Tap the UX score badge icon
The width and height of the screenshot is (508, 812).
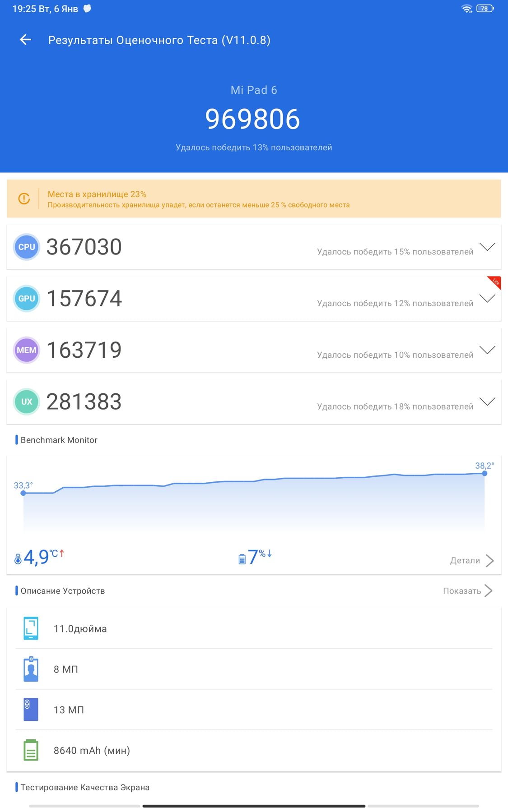pyautogui.click(x=27, y=401)
